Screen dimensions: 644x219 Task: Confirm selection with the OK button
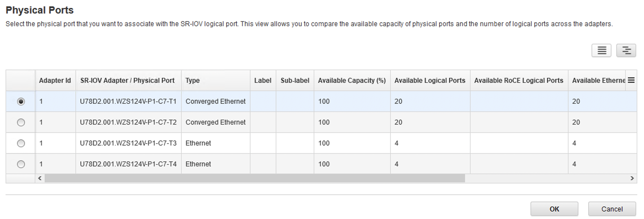click(554, 209)
